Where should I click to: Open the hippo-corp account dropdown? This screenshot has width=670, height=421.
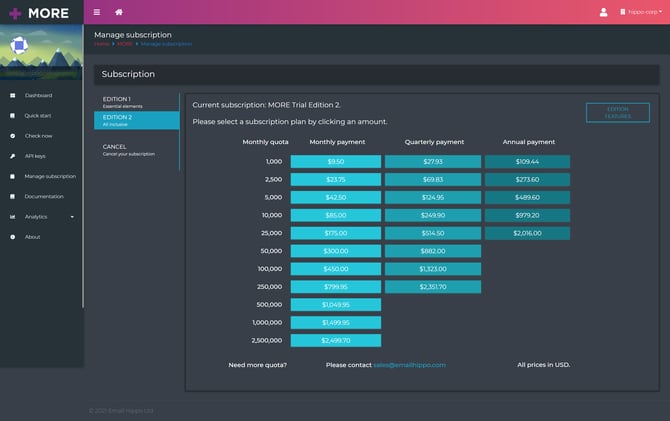pos(641,12)
